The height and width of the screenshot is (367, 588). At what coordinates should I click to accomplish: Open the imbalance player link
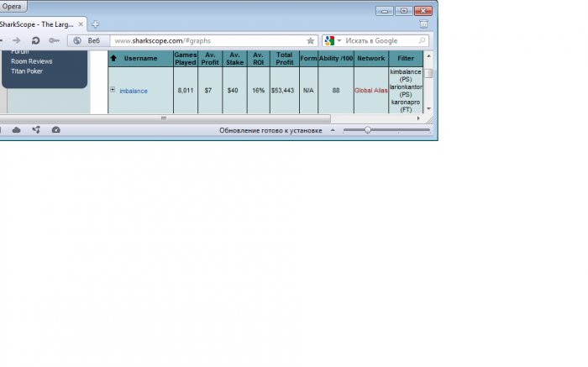tap(134, 91)
